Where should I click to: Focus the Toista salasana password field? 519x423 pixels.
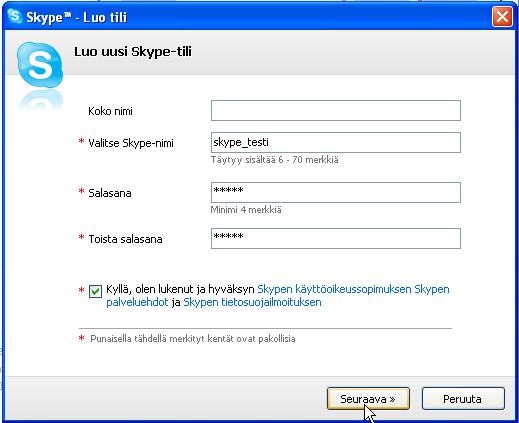[x=336, y=238]
